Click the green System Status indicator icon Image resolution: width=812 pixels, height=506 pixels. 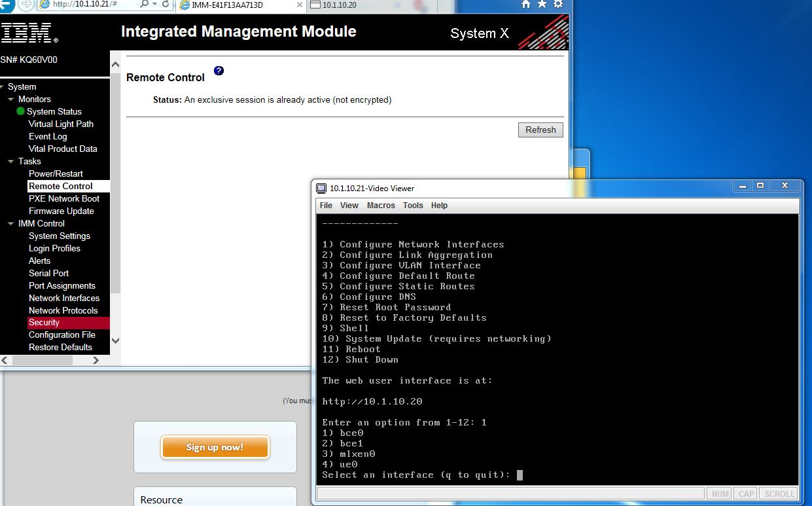[20, 111]
